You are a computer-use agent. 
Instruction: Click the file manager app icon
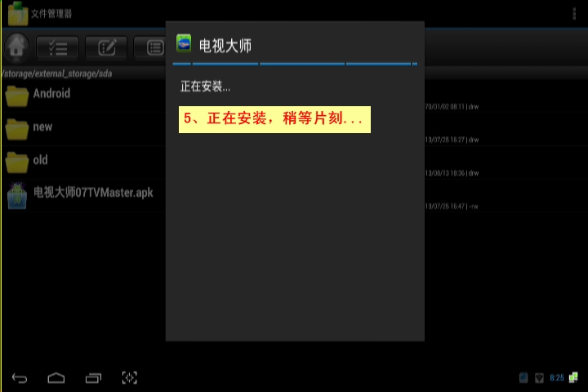click(18, 14)
